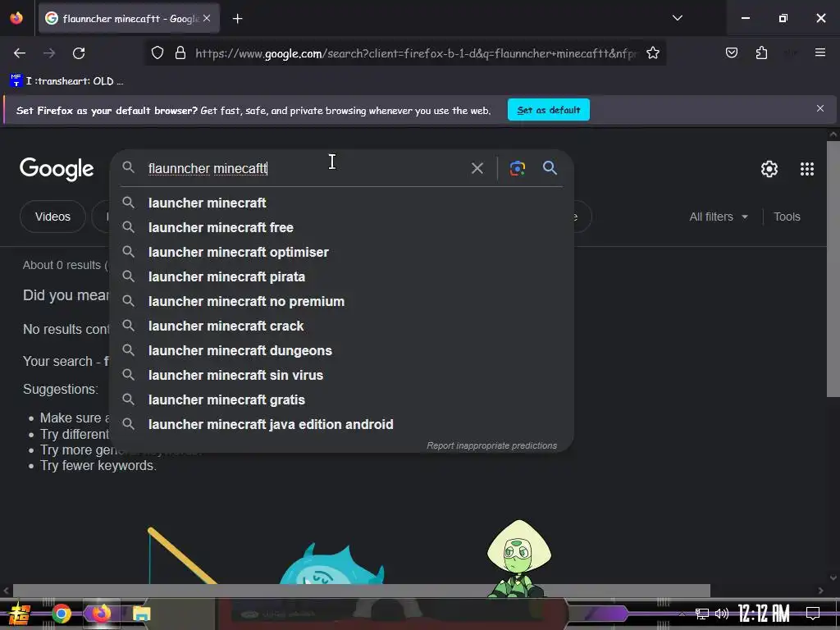840x630 pixels.
Task: Click inside the Google search text field
Action: [305, 168]
